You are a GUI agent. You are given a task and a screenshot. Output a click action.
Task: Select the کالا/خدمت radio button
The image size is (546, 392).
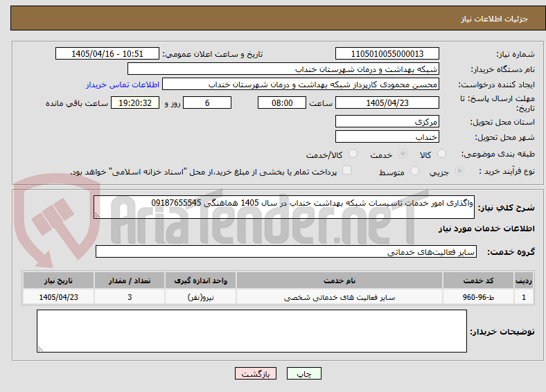[353, 154]
